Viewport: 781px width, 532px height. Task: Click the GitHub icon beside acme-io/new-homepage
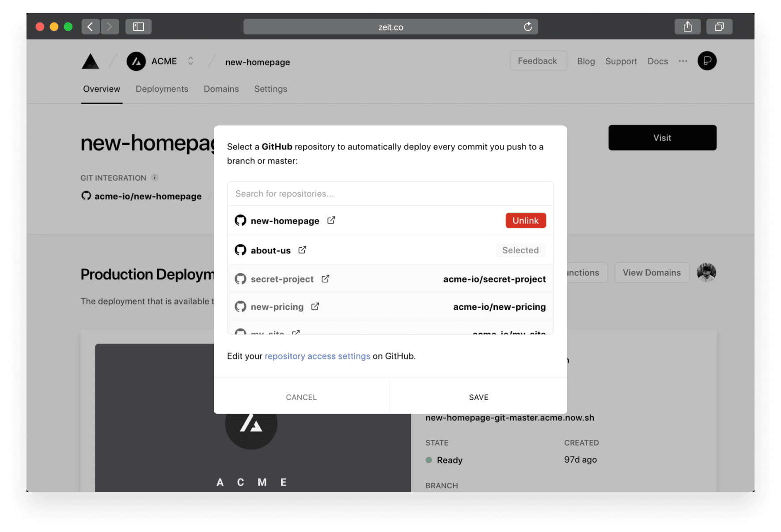(x=86, y=196)
